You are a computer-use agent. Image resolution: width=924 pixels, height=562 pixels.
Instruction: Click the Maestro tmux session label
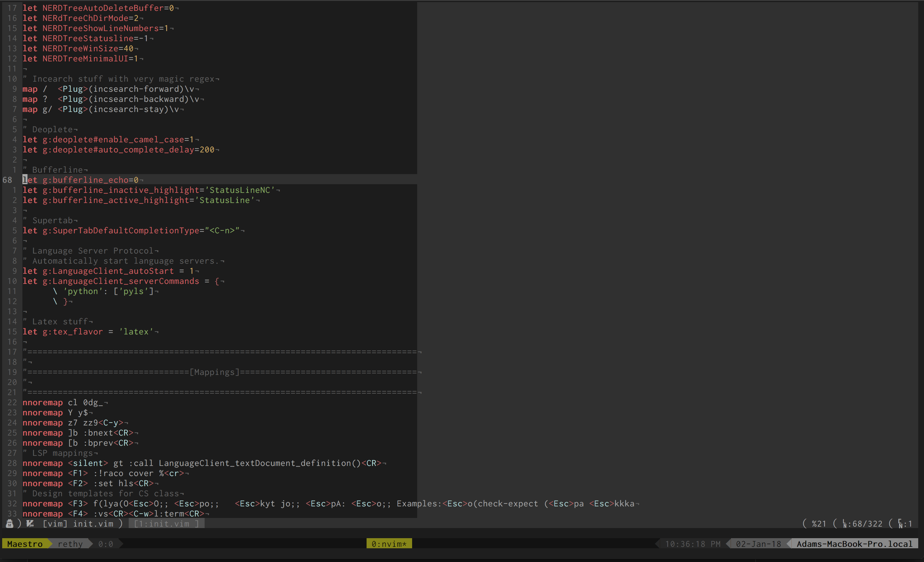(25, 544)
